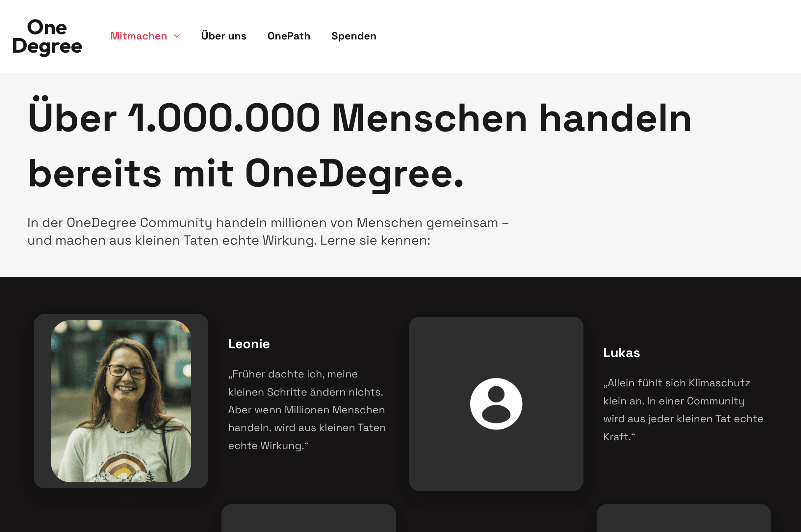The image size is (801, 532).
Task: Click the name heading Lukas
Action: pyautogui.click(x=622, y=353)
